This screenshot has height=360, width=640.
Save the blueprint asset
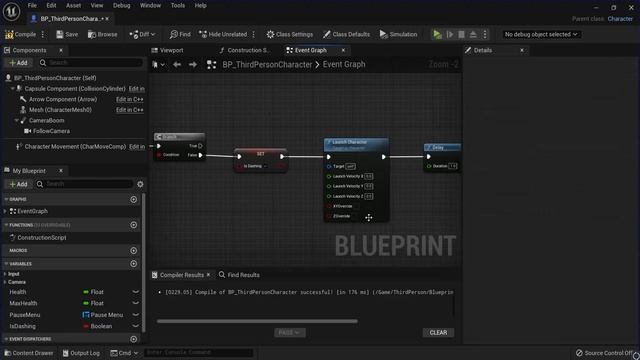[x=67, y=35]
